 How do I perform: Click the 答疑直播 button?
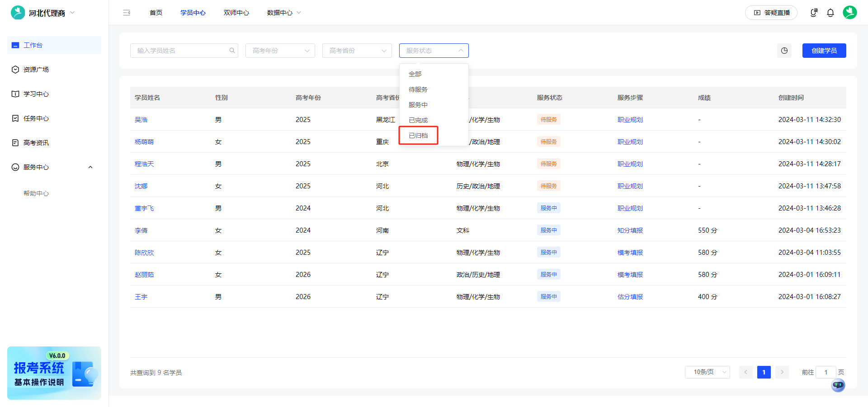point(771,13)
